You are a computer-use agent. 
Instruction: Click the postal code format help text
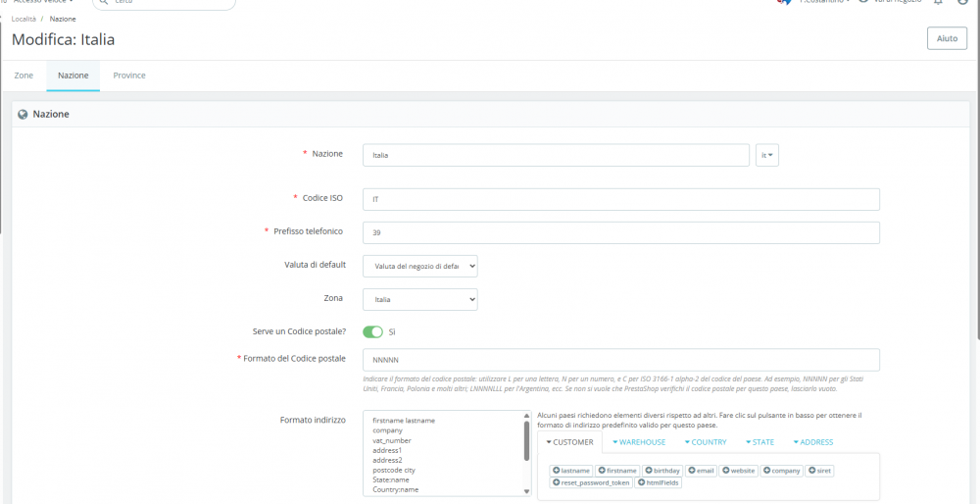[x=615, y=384]
